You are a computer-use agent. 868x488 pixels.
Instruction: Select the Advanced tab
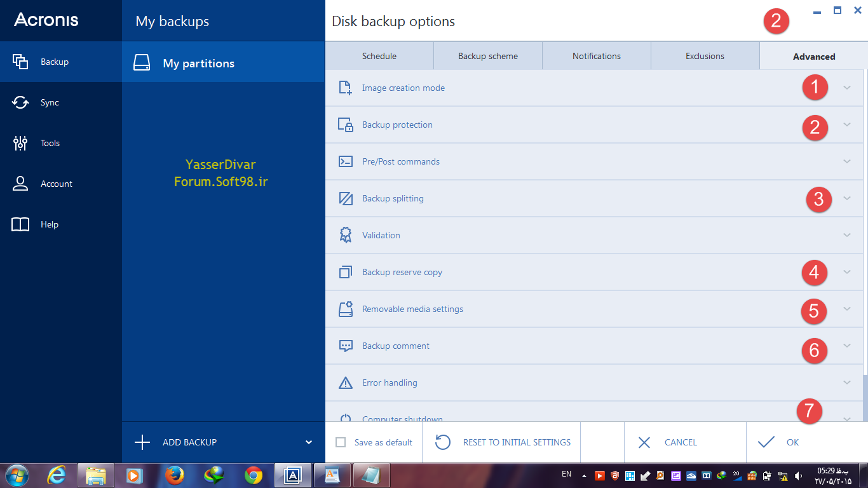click(x=814, y=56)
